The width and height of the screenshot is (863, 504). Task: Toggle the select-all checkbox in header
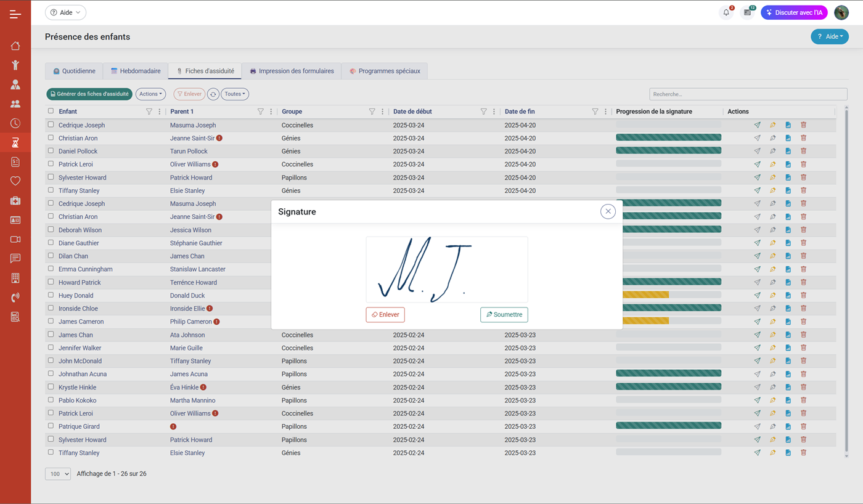(51, 111)
